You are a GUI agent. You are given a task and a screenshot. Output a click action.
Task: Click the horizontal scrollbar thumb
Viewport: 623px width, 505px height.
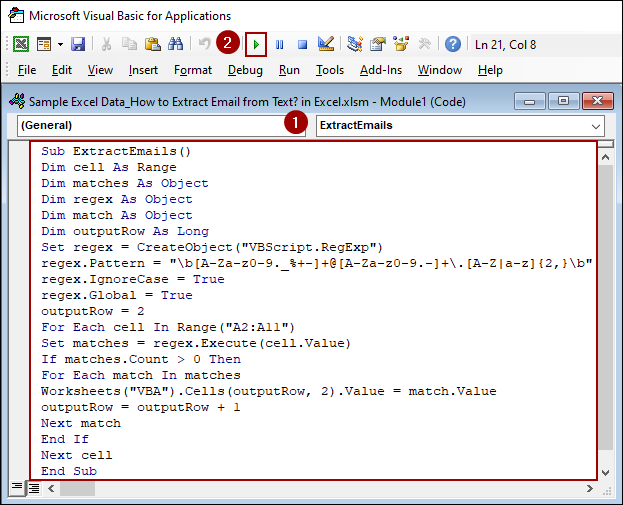tap(77, 488)
